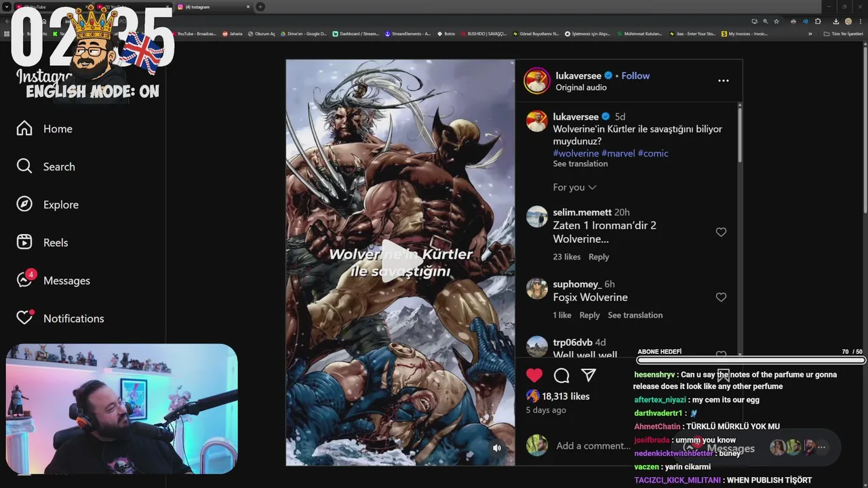Image resolution: width=868 pixels, height=488 pixels.
Task: Click the Notifications label in sidebar
Action: [74, 319]
